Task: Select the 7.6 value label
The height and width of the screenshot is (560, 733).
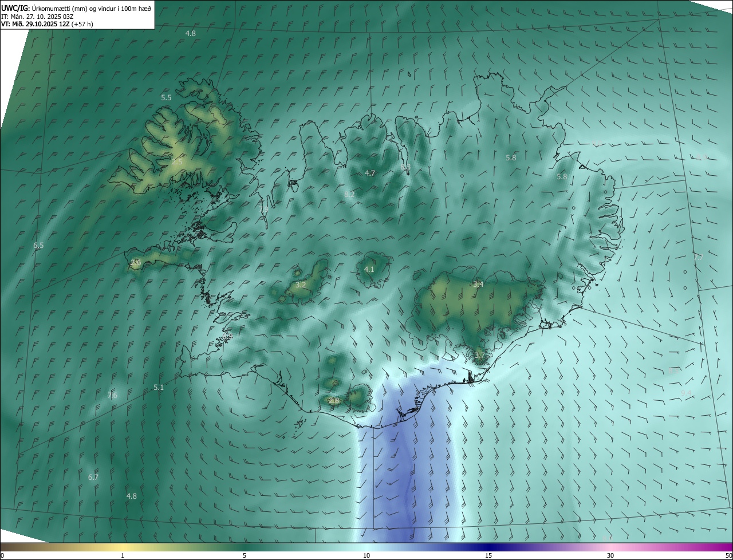Action: (112, 395)
